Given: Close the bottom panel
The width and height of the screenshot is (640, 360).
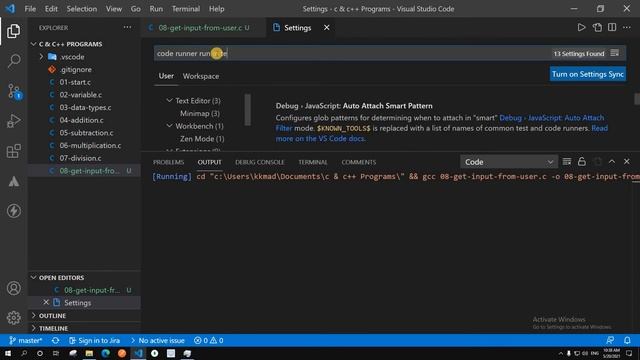Looking at the screenshot, I should pyautogui.click(x=627, y=162).
